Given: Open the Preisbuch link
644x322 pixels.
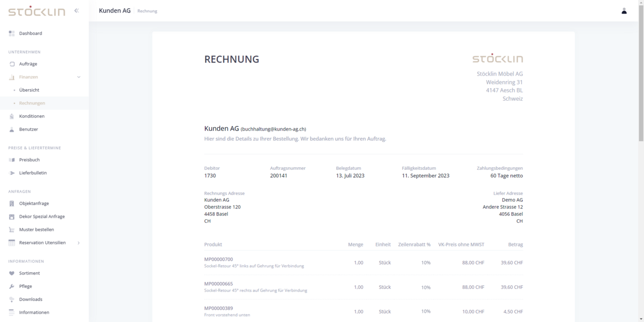Looking at the screenshot, I should (x=29, y=160).
